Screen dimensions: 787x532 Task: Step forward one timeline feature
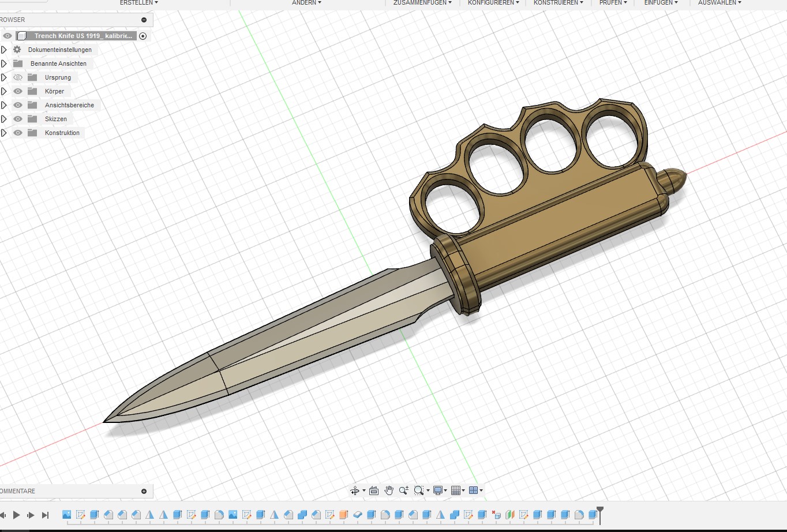31,515
